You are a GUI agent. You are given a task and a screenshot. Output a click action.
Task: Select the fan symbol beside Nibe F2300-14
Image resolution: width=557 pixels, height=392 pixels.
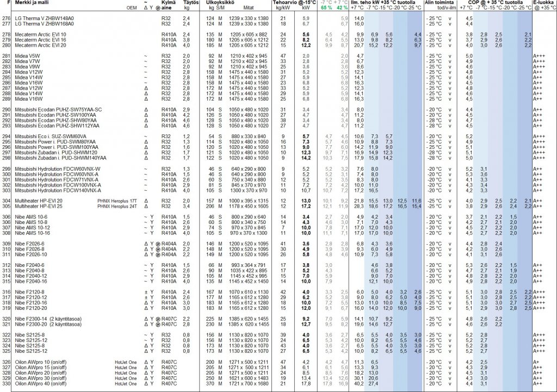tap(158, 318)
